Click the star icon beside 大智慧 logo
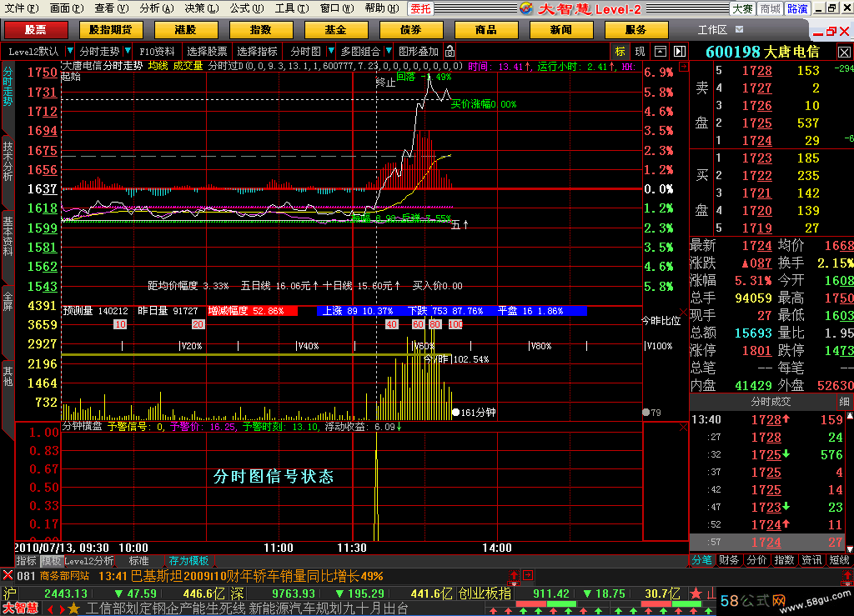Image resolution: width=854 pixels, height=616 pixels. (x=74, y=608)
